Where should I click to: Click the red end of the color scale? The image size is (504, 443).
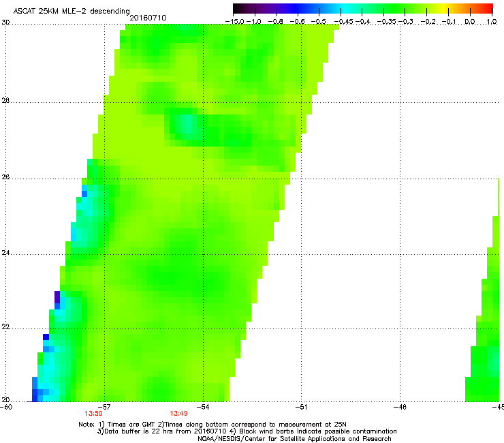coord(487,8)
